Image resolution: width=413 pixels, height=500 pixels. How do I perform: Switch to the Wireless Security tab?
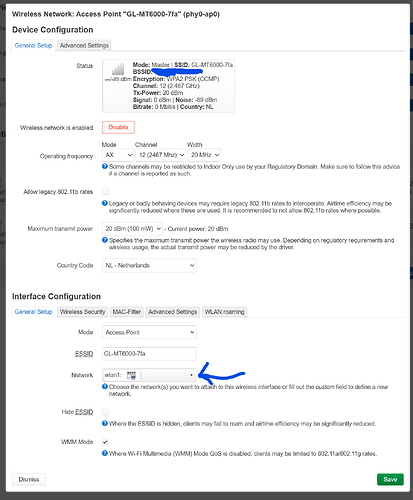click(82, 312)
